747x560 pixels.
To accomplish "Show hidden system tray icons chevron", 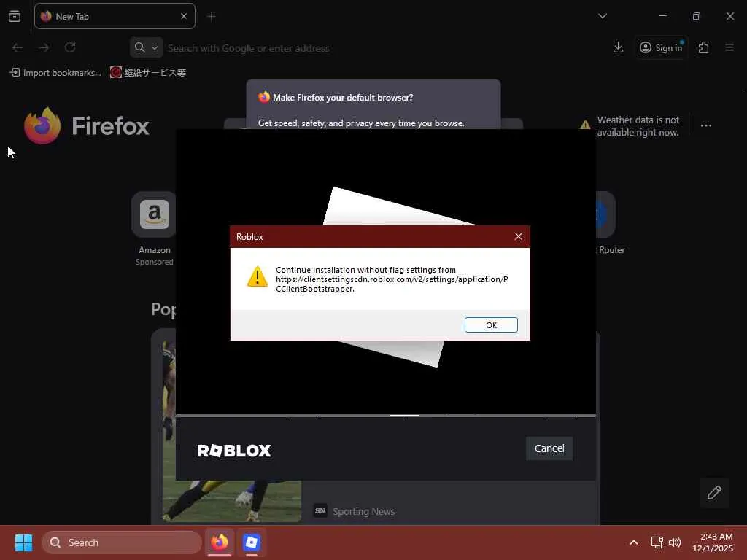I will (x=634, y=542).
